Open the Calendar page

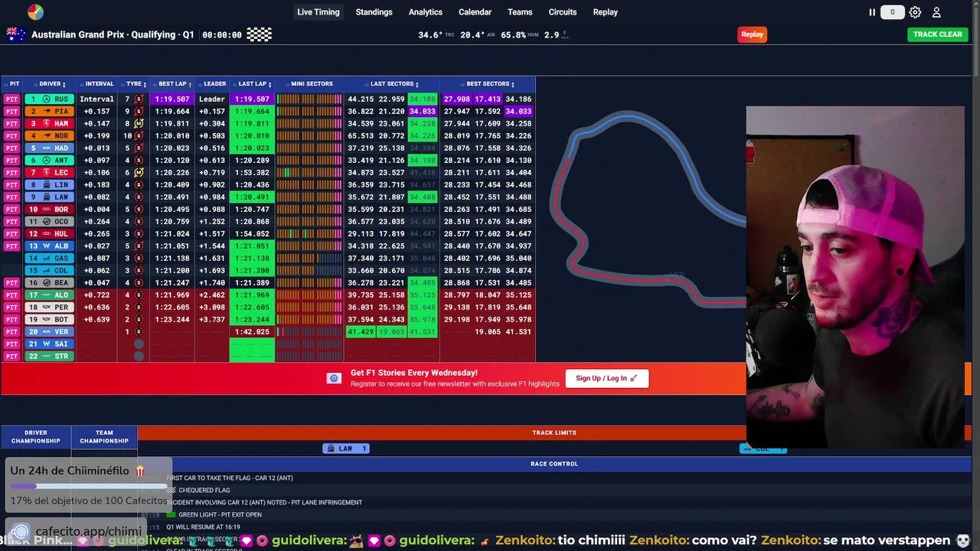coord(475,12)
